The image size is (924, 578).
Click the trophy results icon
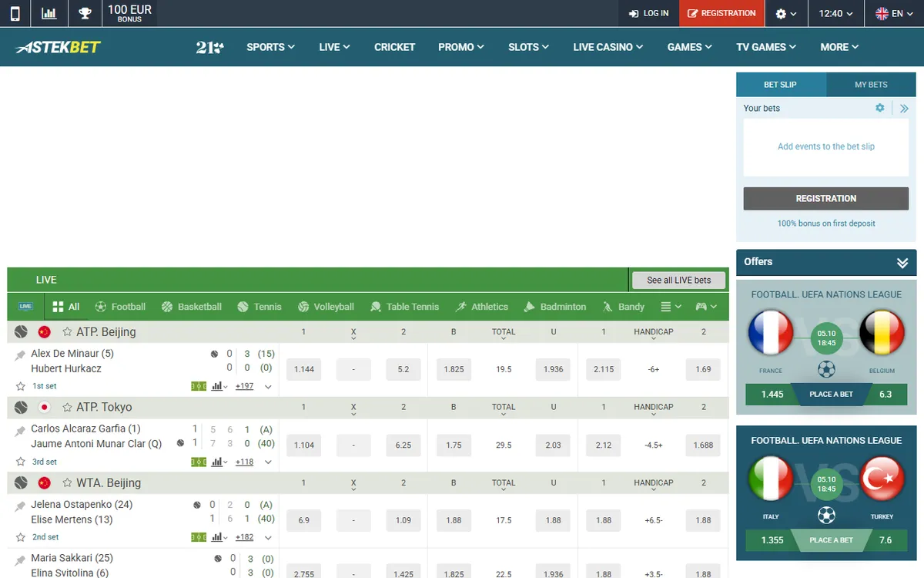click(85, 13)
